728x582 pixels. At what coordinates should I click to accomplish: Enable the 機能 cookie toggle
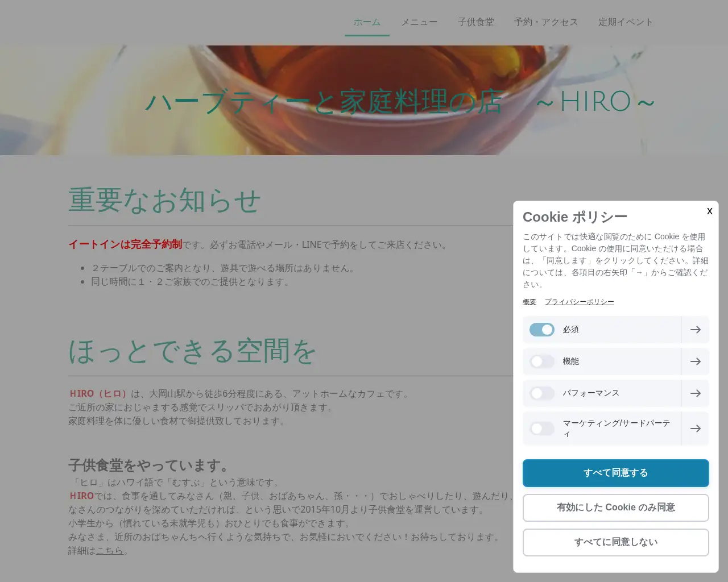tap(541, 361)
